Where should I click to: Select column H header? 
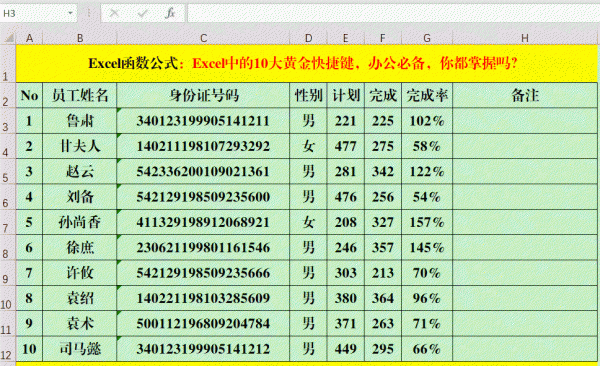coord(525,38)
